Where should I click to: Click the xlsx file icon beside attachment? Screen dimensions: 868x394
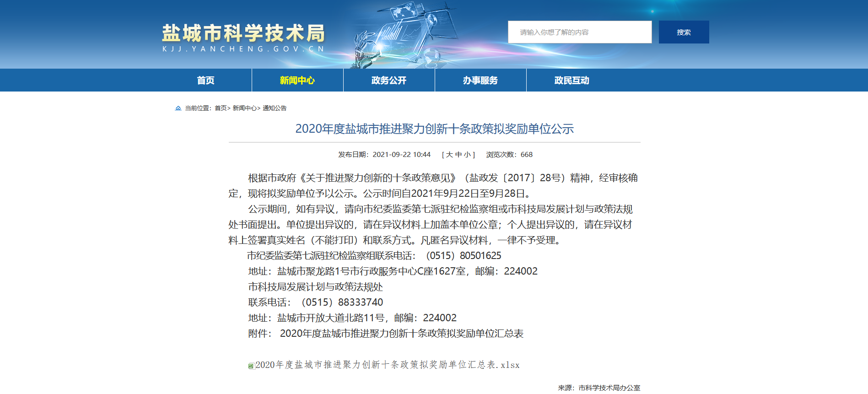[251, 366]
